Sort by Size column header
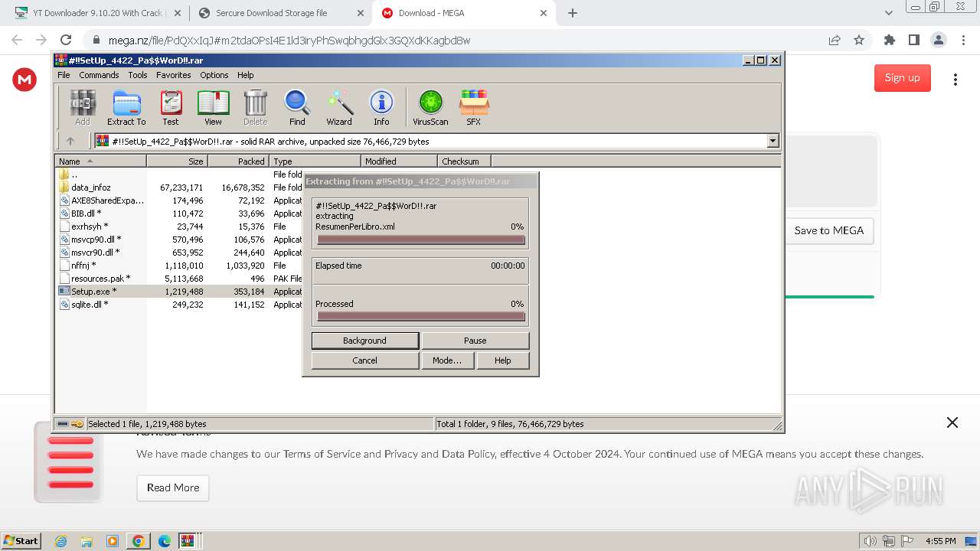Screen dimensions: 980x551 (x=177, y=161)
